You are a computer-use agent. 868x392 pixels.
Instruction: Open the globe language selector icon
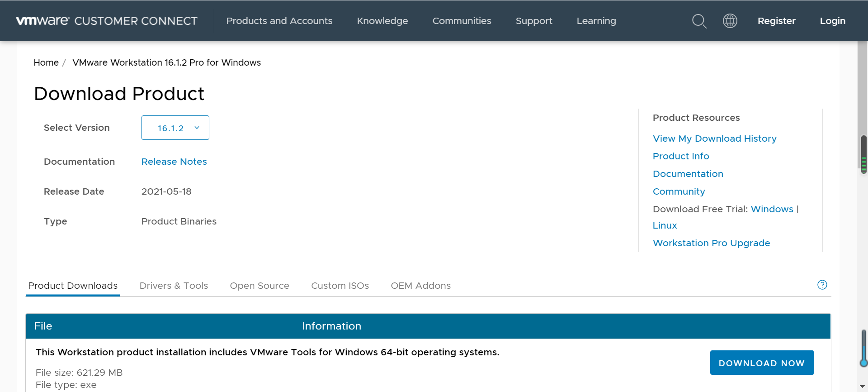[x=730, y=21]
